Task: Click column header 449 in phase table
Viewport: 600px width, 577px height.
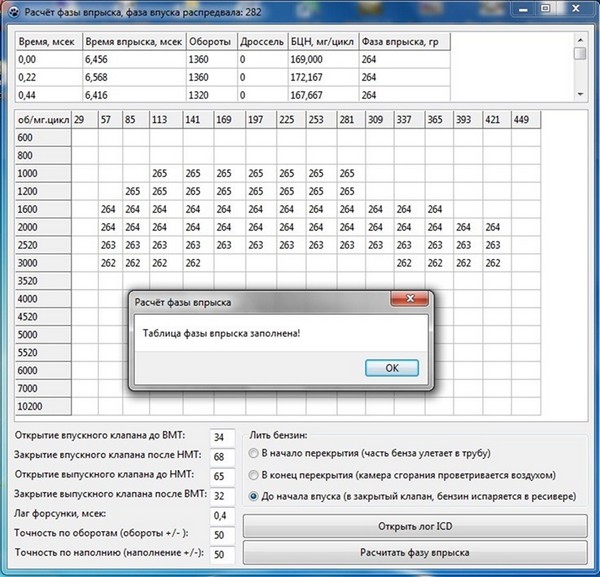Action: pyautogui.click(x=526, y=120)
